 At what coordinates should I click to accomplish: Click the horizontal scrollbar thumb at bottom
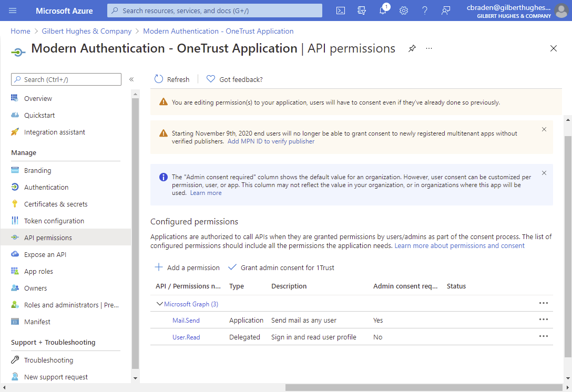pyautogui.click(x=424, y=388)
